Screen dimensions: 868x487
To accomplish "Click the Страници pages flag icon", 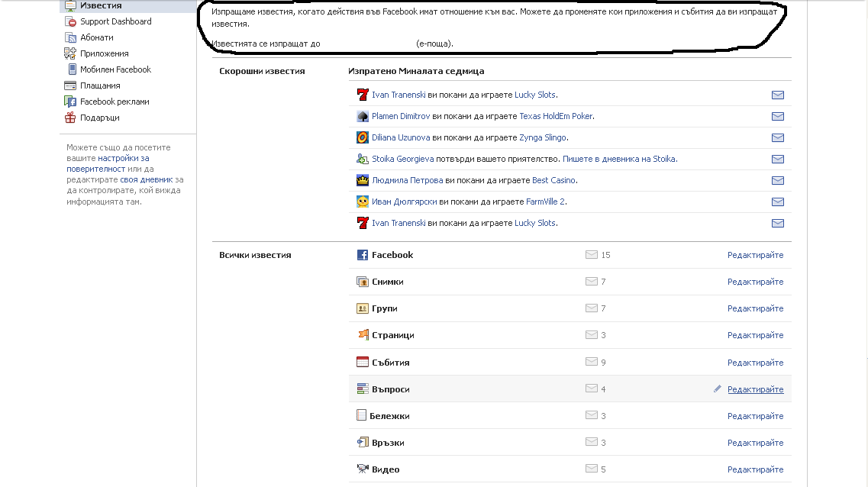I will 363,335.
